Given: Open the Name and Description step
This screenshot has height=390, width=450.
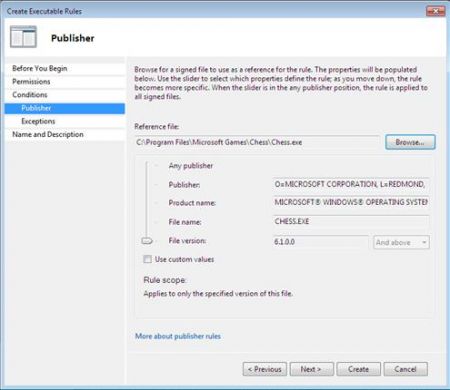Looking at the screenshot, I should [65, 134].
